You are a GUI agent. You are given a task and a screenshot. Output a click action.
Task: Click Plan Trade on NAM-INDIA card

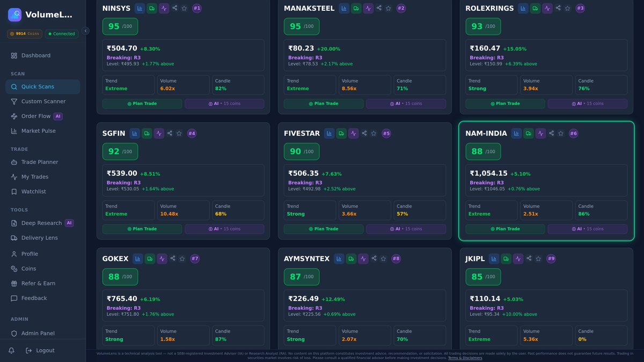[505, 229]
